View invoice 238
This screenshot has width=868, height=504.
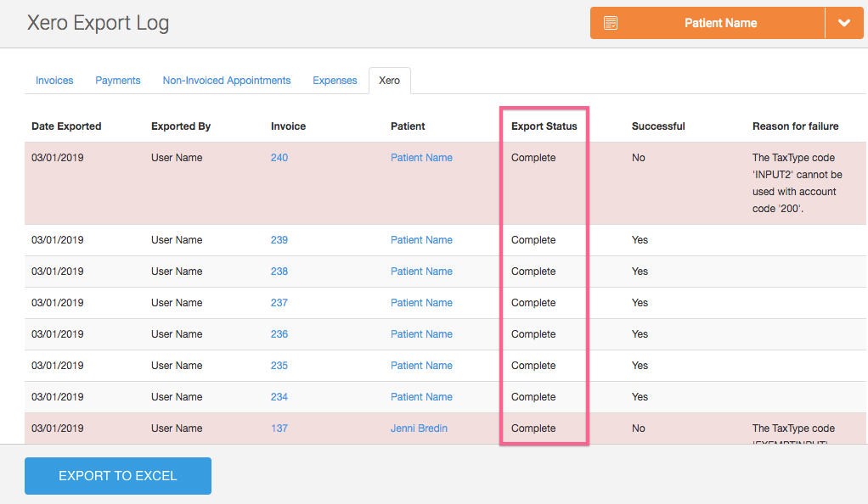(x=279, y=272)
